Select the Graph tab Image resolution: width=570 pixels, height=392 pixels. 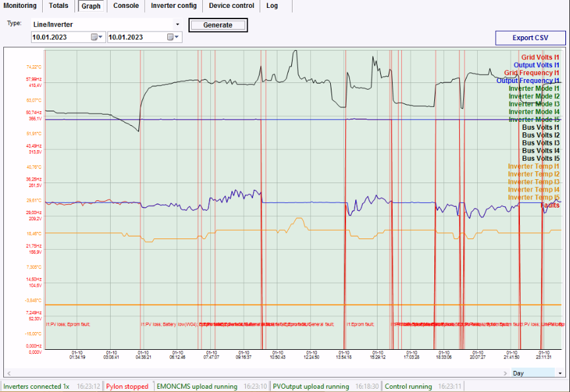click(x=91, y=6)
